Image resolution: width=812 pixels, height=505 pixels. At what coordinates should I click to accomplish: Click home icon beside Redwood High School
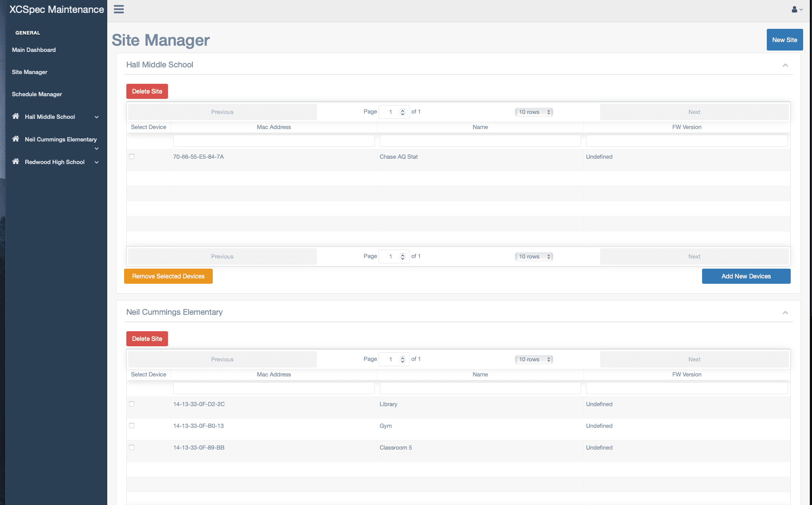pyautogui.click(x=16, y=161)
